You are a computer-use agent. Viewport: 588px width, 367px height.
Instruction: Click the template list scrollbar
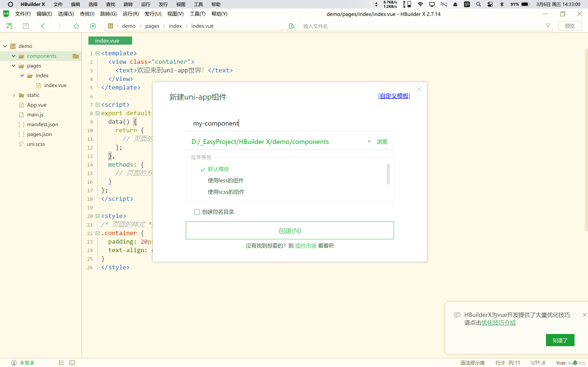(388, 174)
